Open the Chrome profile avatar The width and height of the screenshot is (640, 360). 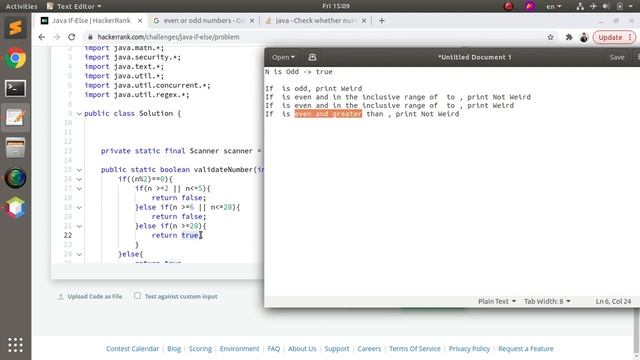click(584, 37)
